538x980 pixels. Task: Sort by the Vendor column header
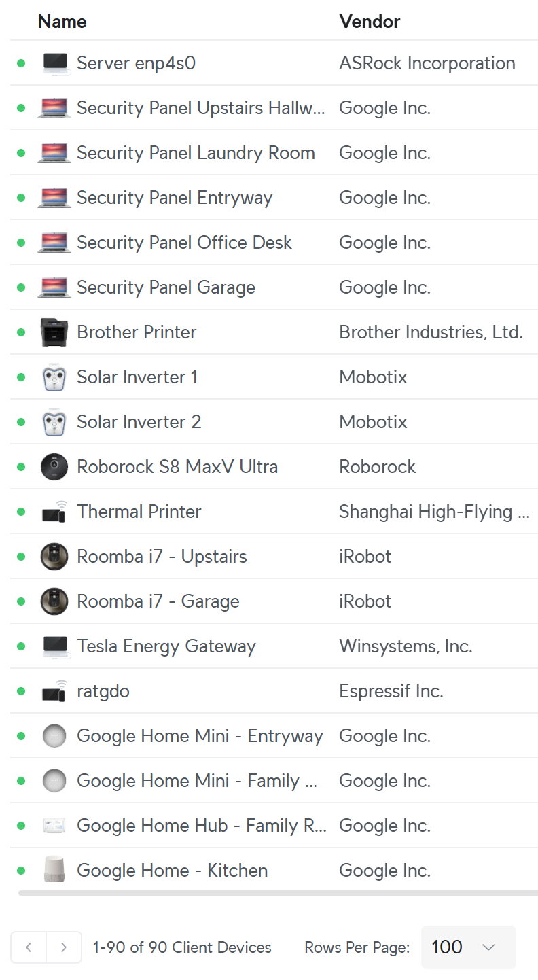[x=370, y=22]
